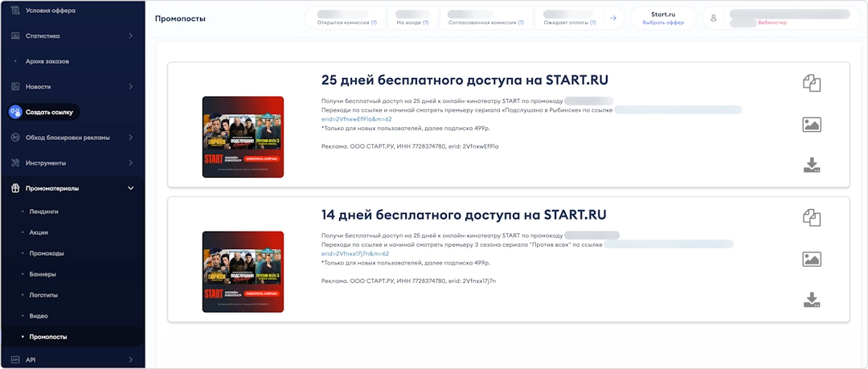Click image icon for 25 days promo post
The width and height of the screenshot is (868, 369).
(811, 125)
